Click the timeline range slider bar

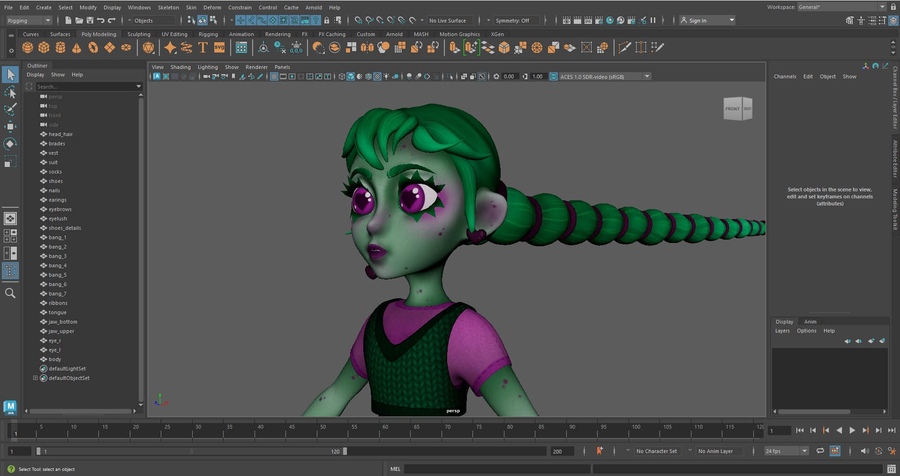[x=190, y=451]
